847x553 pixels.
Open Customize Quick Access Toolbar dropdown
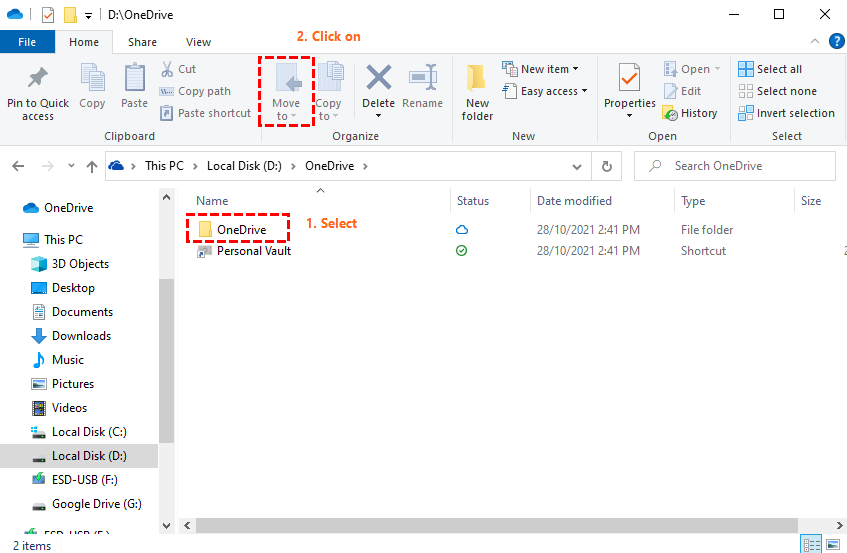[x=88, y=16]
